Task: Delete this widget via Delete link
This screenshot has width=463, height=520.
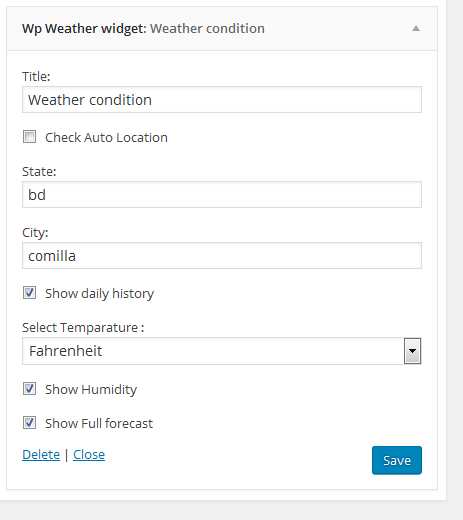Action: click(x=41, y=455)
